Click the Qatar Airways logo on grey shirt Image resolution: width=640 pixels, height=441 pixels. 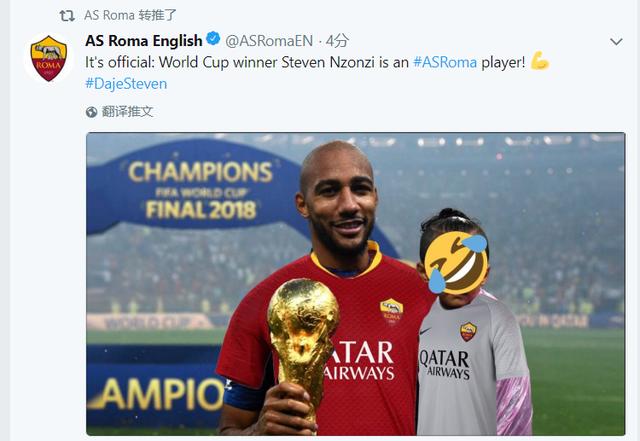pos(445,365)
